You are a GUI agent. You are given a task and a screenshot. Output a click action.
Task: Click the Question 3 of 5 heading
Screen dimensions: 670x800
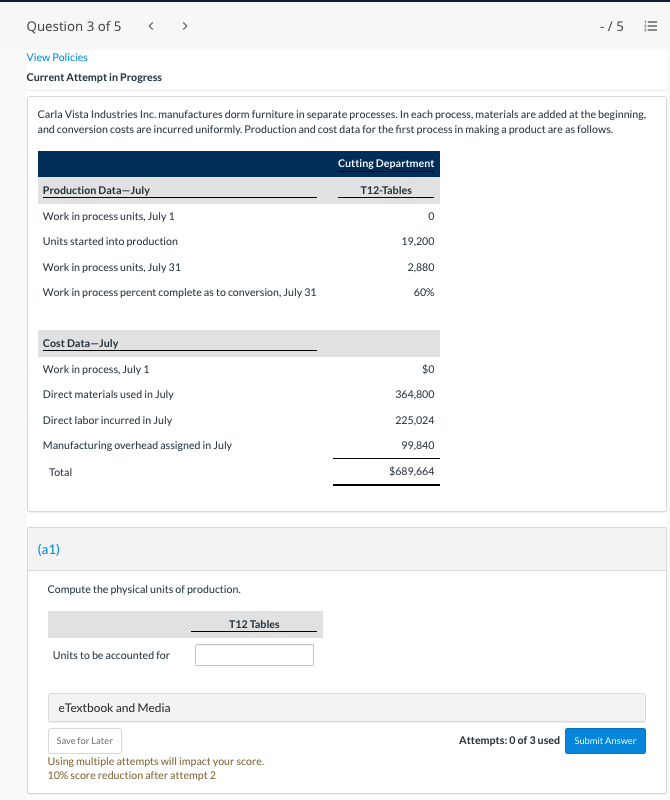tap(74, 26)
